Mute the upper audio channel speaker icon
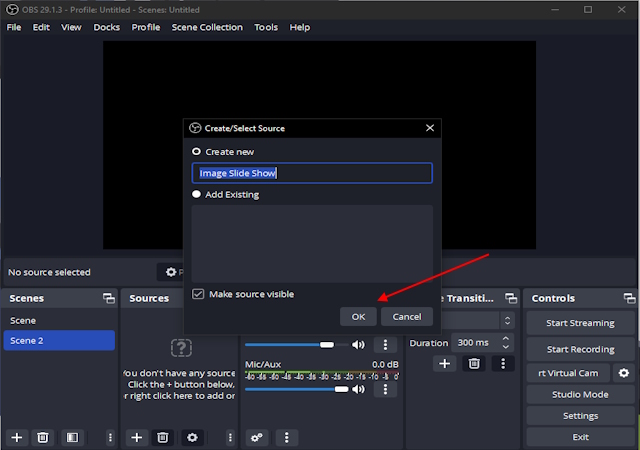640x450 pixels. (358, 345)
